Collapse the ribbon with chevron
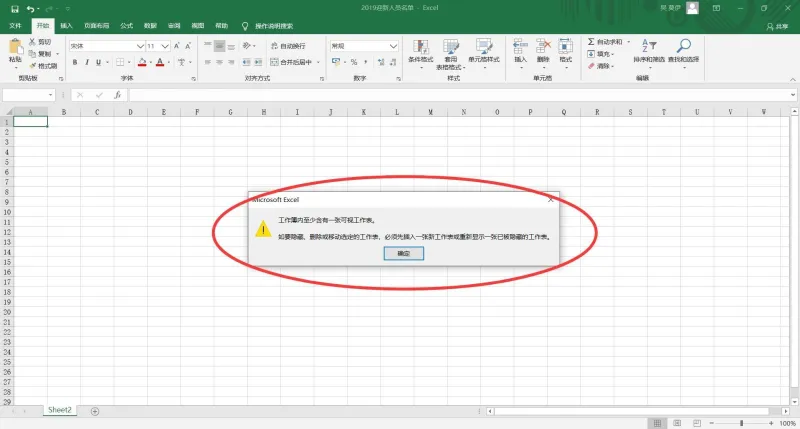 click(793, 79)
